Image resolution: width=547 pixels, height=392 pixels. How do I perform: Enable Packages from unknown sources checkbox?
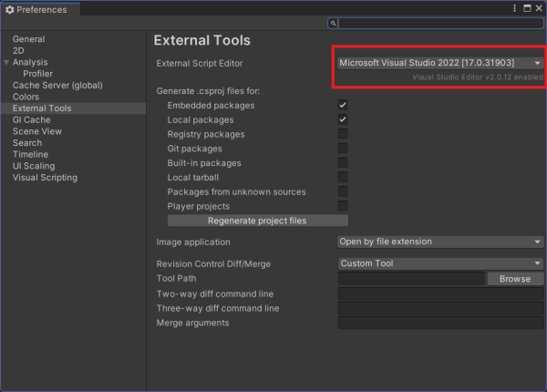click(x=343, y=191)
